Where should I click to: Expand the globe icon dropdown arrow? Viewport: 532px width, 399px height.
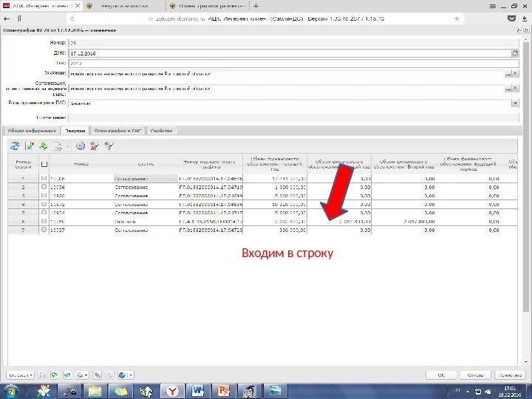pyautogui.click(x=130, y=375)
